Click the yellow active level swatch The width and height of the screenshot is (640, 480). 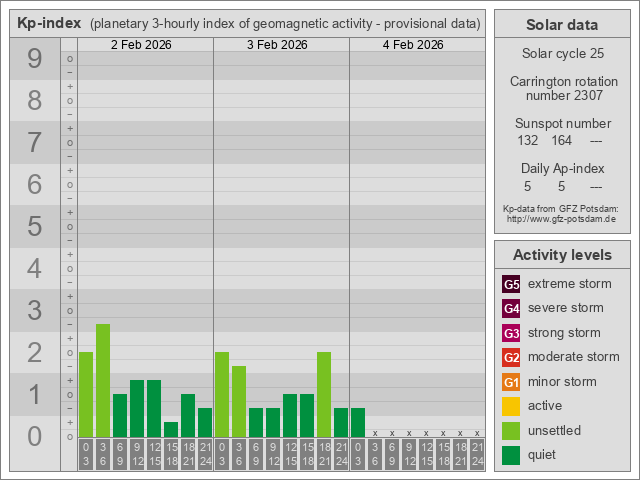(x=511, y=406)
